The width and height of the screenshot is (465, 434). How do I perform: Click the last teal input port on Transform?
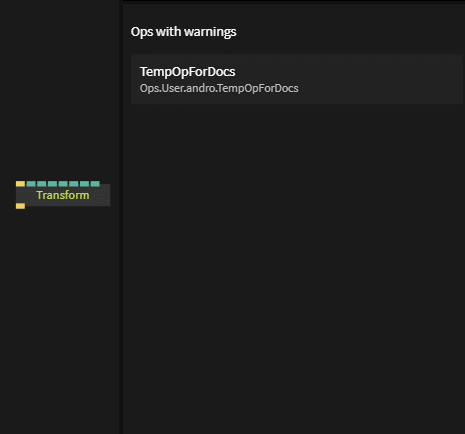pos(95,184)
